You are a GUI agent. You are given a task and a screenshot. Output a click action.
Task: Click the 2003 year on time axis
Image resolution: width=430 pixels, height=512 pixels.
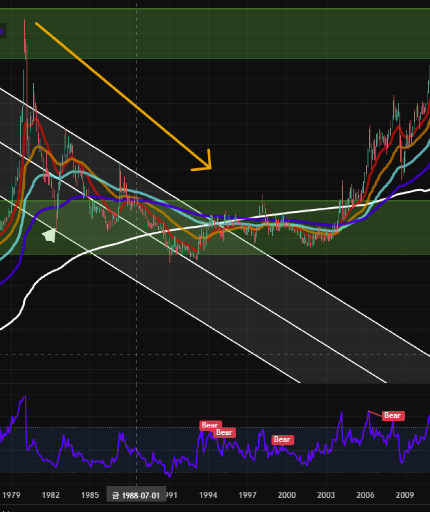[326, 495]
